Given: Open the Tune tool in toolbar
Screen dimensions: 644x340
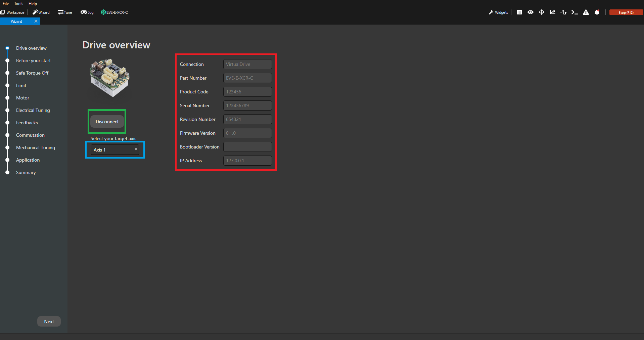Looking at the screenshot, I should [x=65, y=12].
